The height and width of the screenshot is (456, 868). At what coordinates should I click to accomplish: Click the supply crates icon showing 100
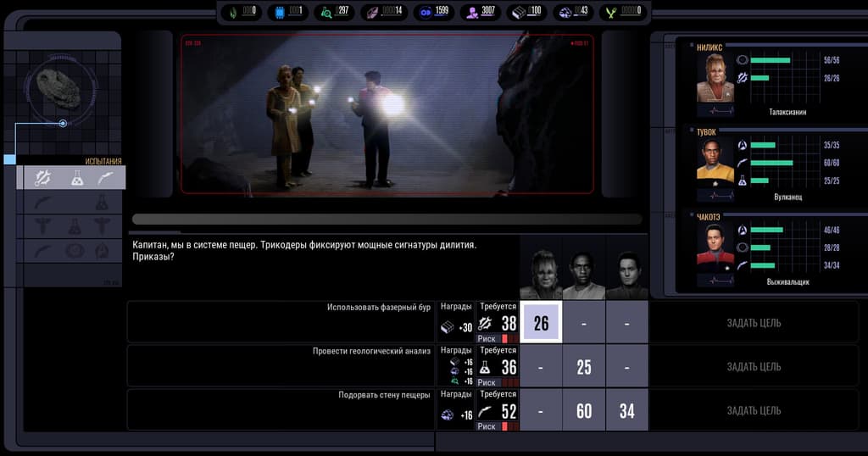tap(518, 12)
